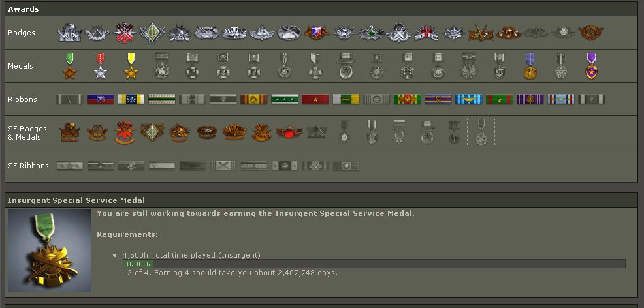Open the grey triangular SF badge
The image size is (644, 308).
[316, 132]
